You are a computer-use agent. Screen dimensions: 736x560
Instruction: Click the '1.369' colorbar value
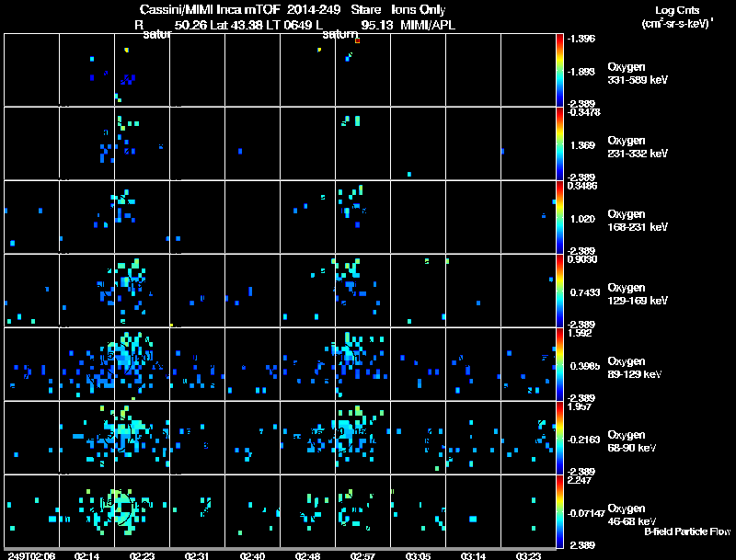582,145
